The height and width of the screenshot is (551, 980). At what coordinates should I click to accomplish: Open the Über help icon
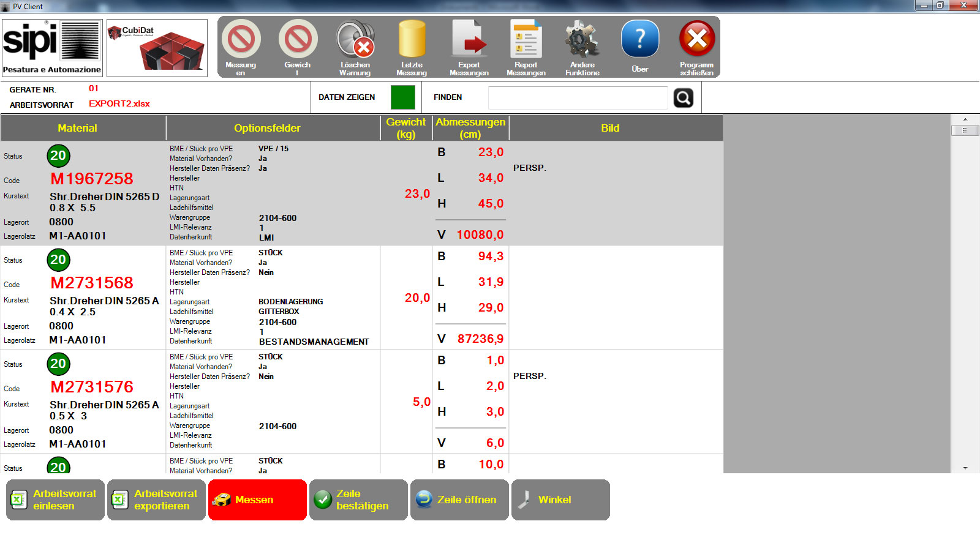pos(640,40)
